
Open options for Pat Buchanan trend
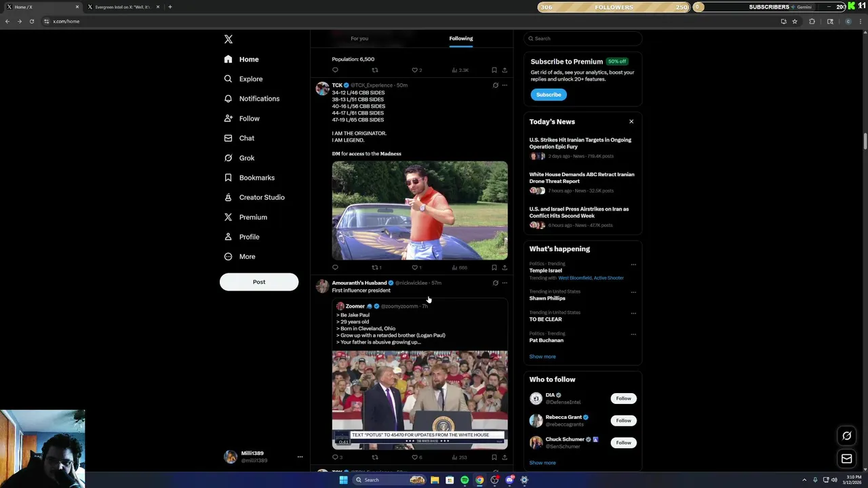633,334
